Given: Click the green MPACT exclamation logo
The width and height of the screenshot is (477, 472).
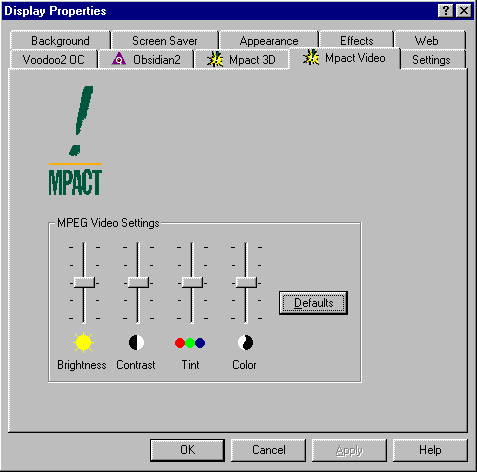Looking at the screenshot, I should [75, 141].
